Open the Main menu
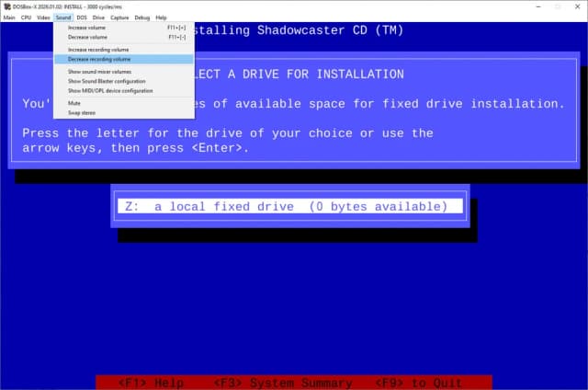Image resolution: width=588 pixels, height=390 pixels. coord(9,17)
